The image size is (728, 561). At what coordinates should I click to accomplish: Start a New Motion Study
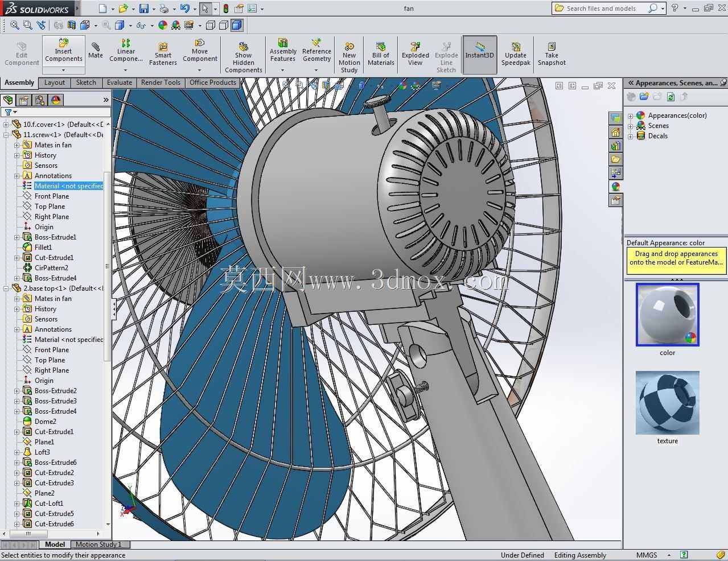pyautogui.click(x=349, y=57)
